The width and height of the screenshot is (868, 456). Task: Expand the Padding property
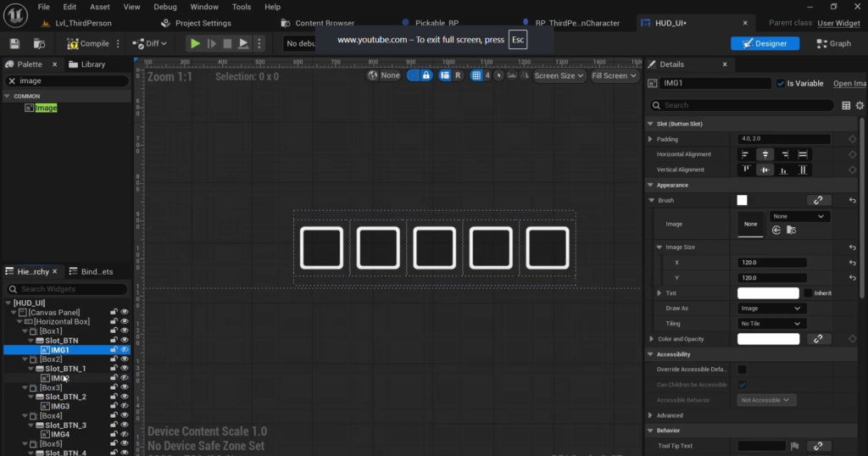pos(650,140)
